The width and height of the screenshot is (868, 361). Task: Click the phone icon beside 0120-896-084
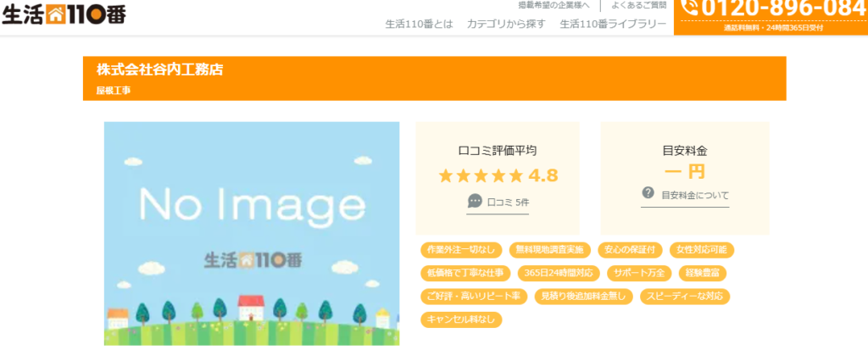coord(690,8)
